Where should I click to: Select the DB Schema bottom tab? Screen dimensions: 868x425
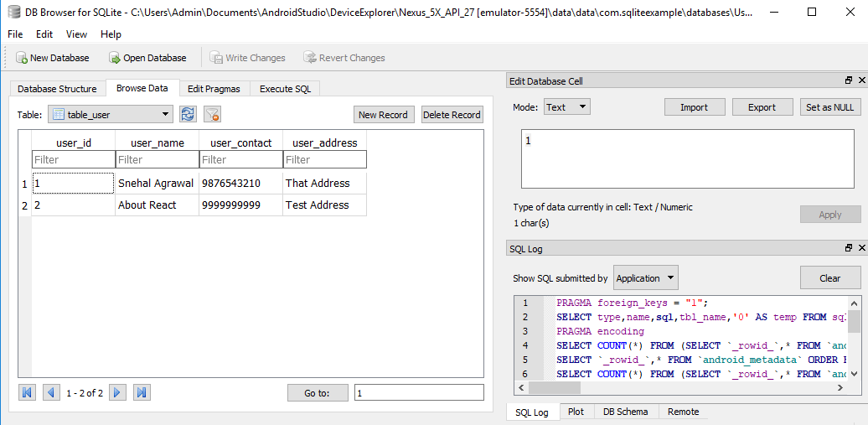coord(626,412)
